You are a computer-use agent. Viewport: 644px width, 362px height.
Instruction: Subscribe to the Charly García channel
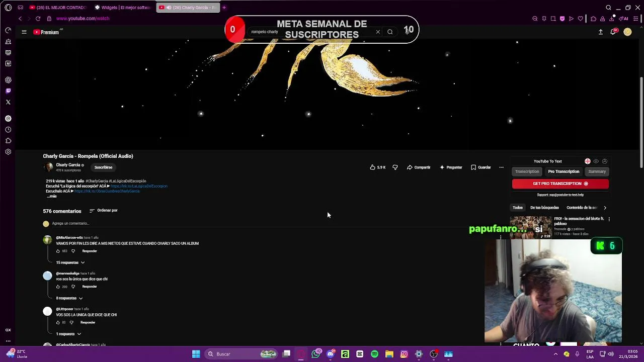(x=103, y=167)
